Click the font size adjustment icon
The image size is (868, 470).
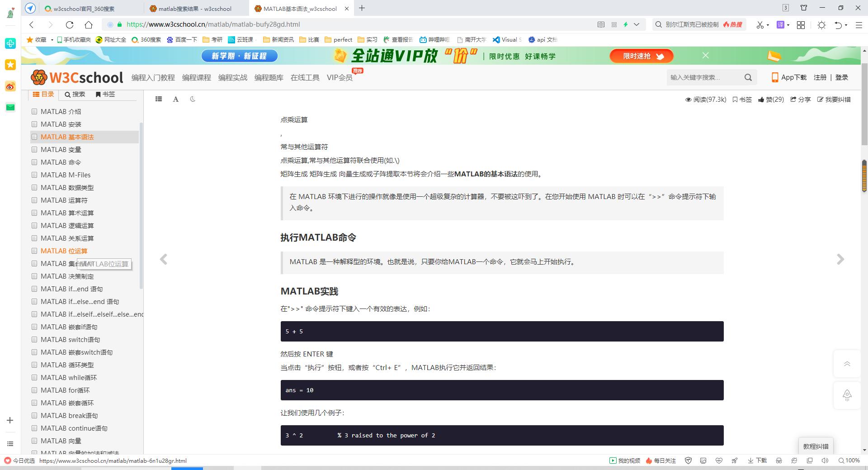point(175,99)
